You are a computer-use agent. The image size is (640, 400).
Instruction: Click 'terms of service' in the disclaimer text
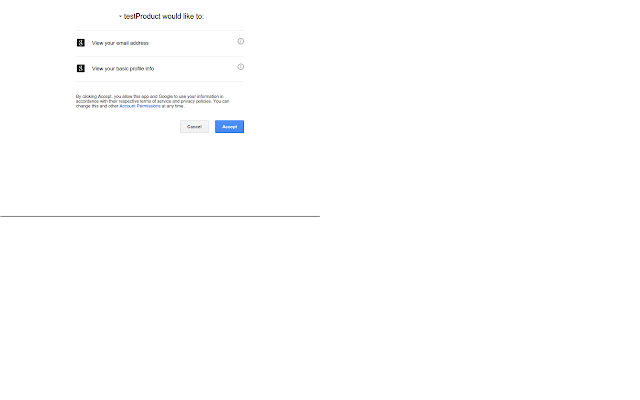click(x=151, y=101)
